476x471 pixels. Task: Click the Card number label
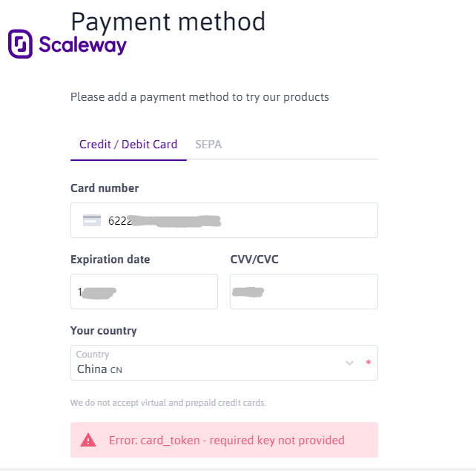tap(105, 188)
